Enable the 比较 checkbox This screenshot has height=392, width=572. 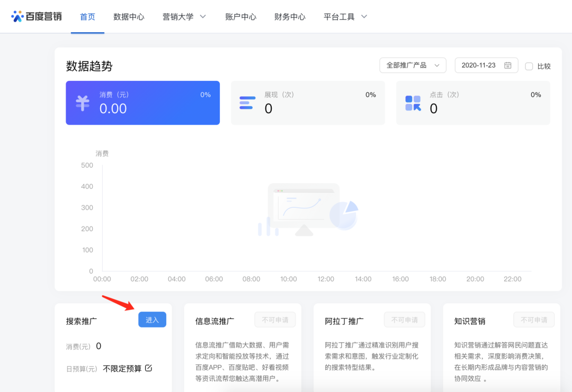point(529,66)
